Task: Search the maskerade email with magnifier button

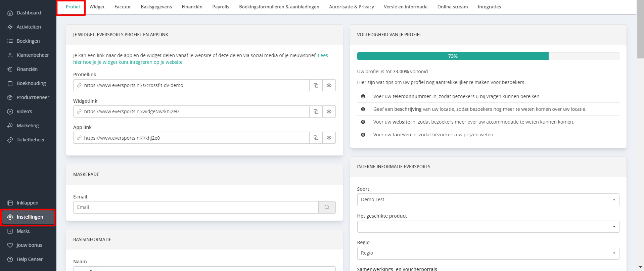Action: tap(327, 207)
